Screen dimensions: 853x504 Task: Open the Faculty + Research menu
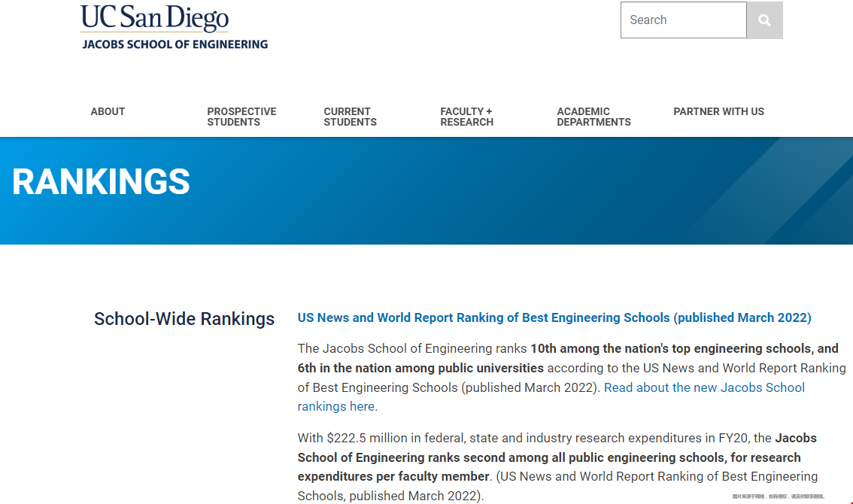tap(466, 117)
